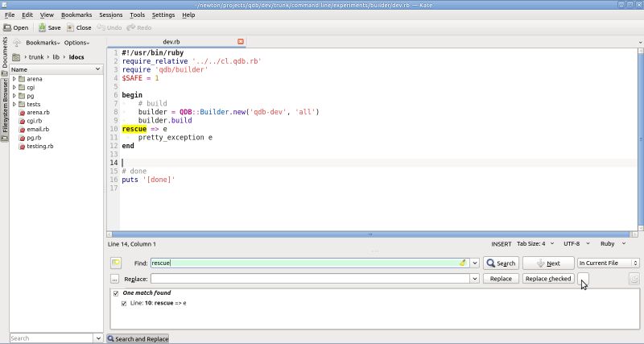Expand the arena folder

pos(14,78)
